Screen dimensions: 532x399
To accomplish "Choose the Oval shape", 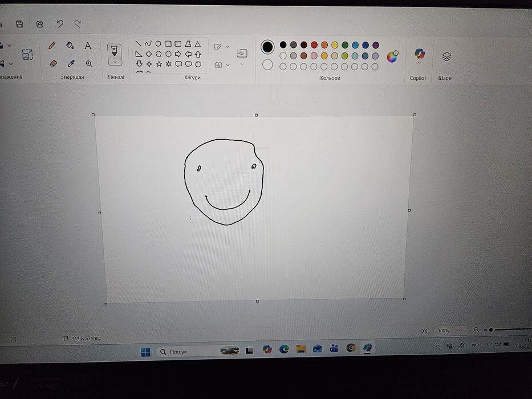I will 158,44.
